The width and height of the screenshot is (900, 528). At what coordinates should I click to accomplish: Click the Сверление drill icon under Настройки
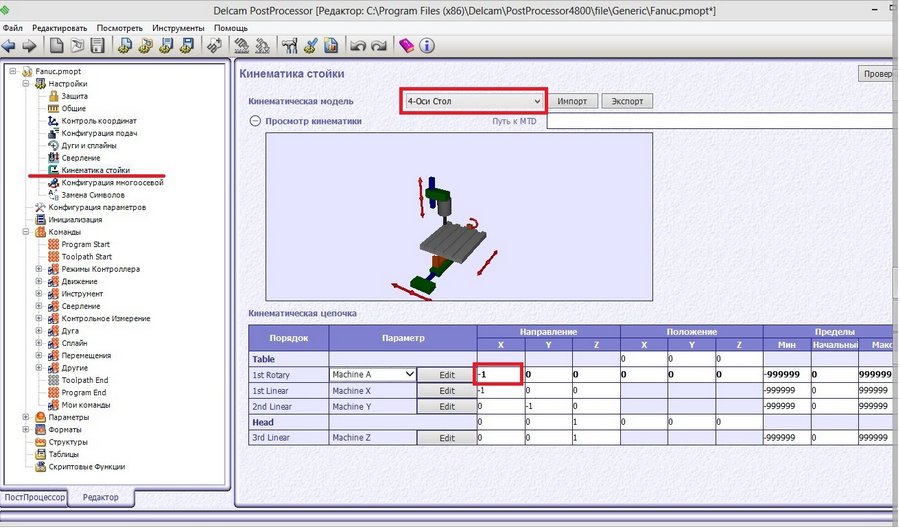tap(53, 157)
